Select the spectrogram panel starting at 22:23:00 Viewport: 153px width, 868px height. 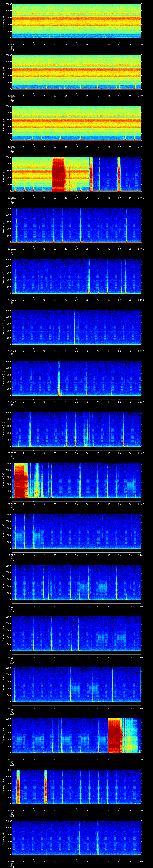[x=76, y=72]
